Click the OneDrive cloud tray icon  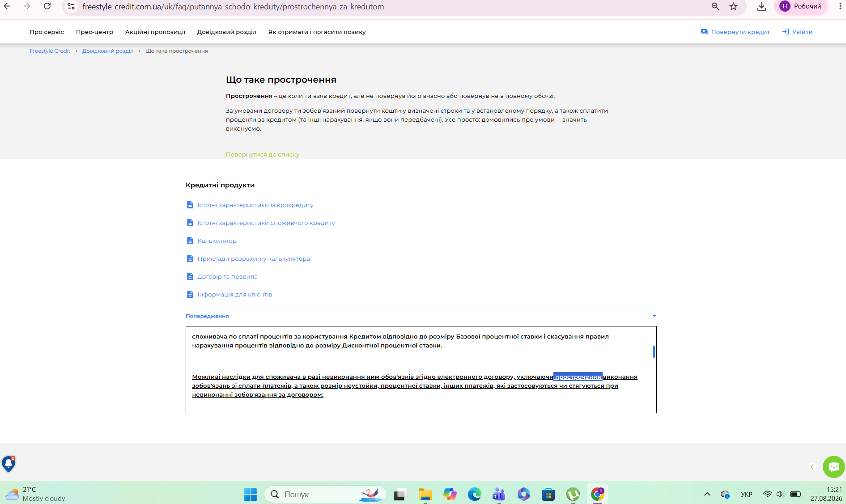point(725,494)
